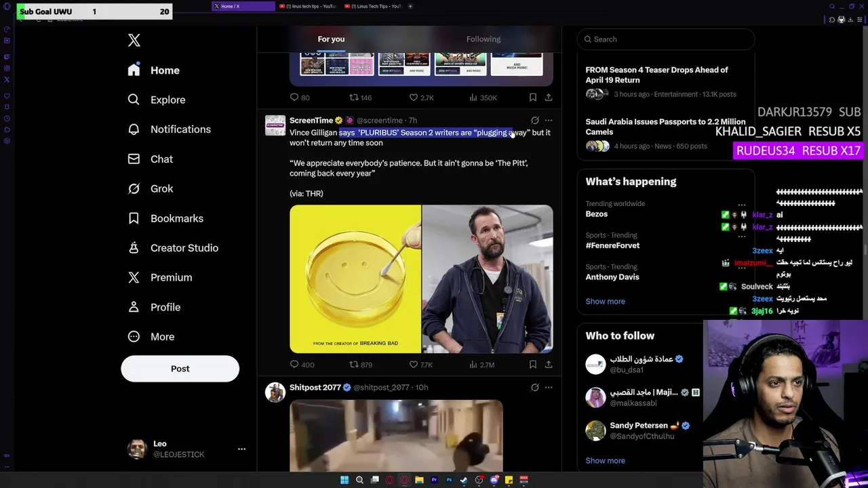Image resolution: width=868 pixels, height=488 pixels.
Task: Open the ScreenTime account name link
Action: pos(311,121)
